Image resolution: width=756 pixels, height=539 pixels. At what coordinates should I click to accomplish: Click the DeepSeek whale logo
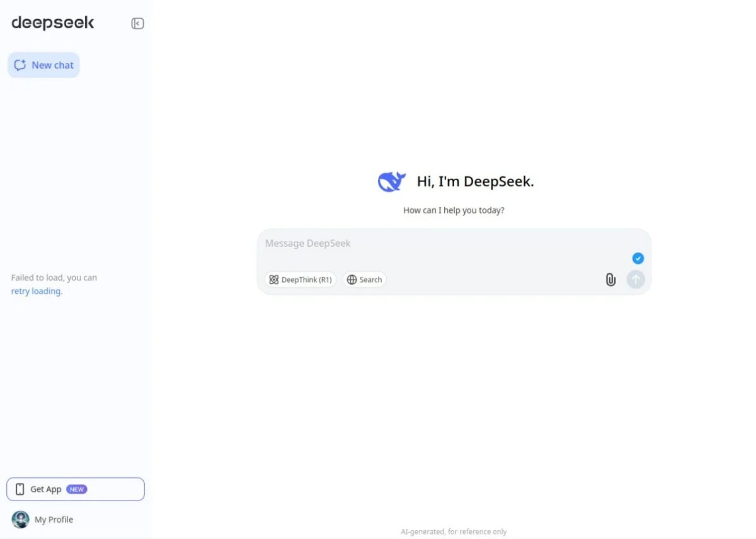coord(392,182)
